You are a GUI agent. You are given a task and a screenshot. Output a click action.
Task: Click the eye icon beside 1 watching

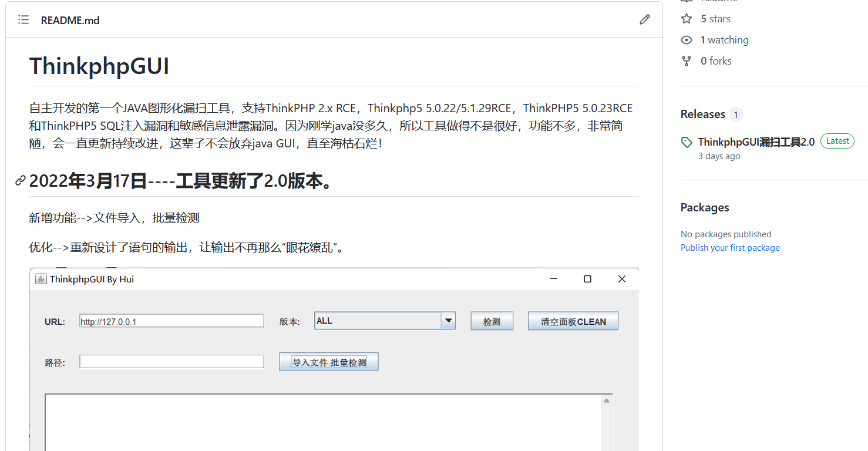(687, 40)
